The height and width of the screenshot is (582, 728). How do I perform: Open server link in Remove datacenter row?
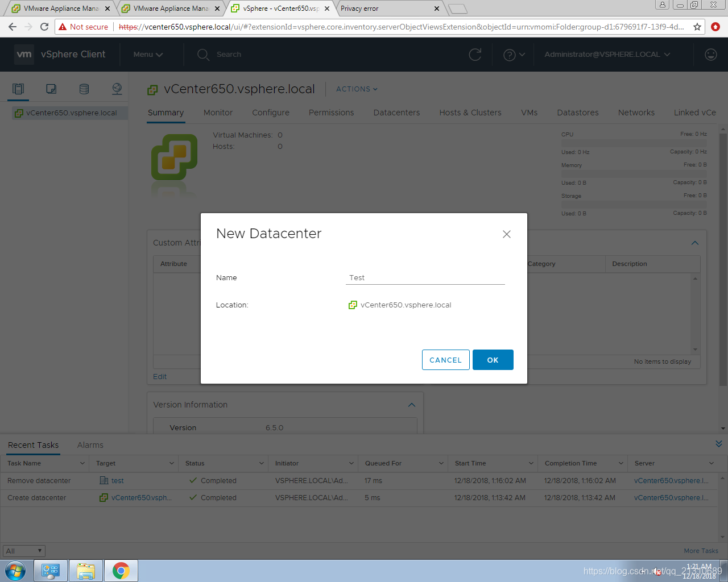point(671,481)
